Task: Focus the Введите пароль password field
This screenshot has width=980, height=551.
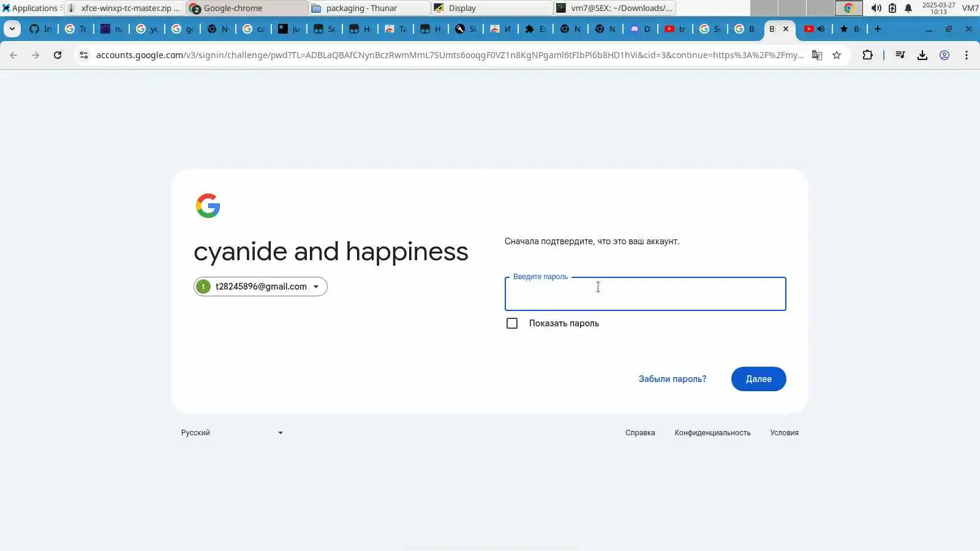Action: (x=645, y=294)
